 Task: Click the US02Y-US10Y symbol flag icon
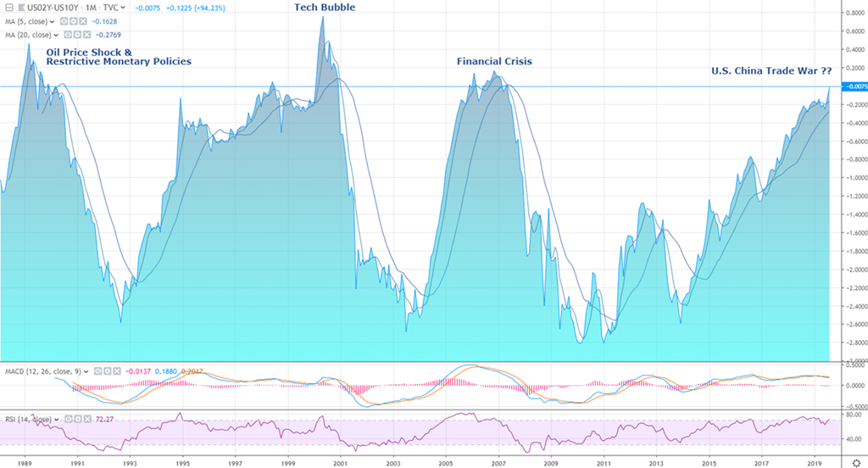coord(20,8)
